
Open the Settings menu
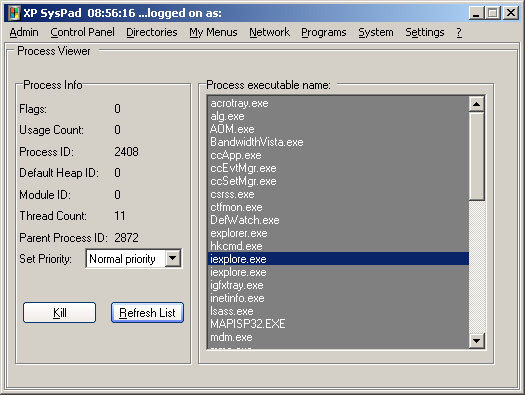click(x=425, y=32)
